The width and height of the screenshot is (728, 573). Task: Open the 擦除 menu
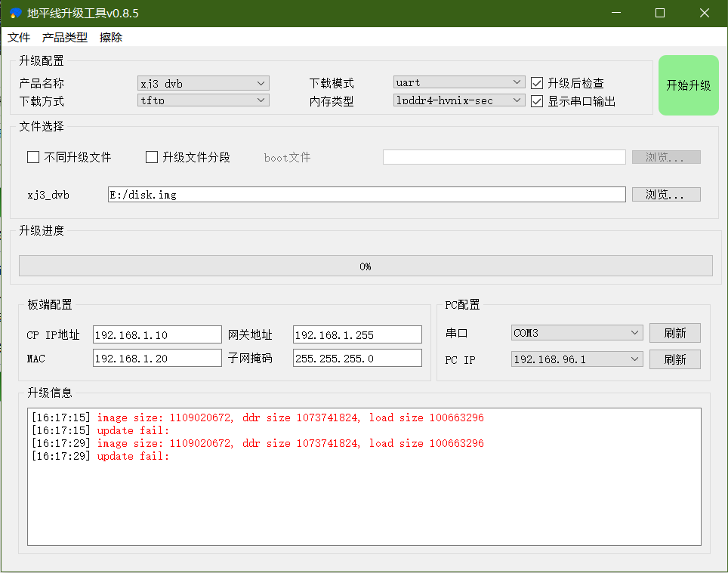point(111,37)
